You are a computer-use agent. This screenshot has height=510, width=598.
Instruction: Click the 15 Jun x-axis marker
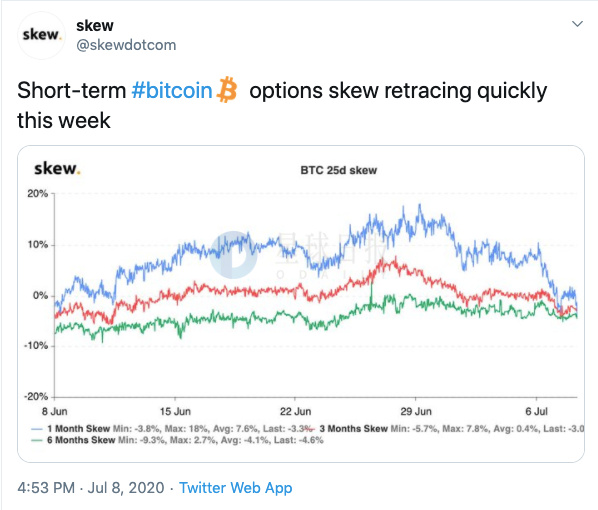(x=175, y=412)
